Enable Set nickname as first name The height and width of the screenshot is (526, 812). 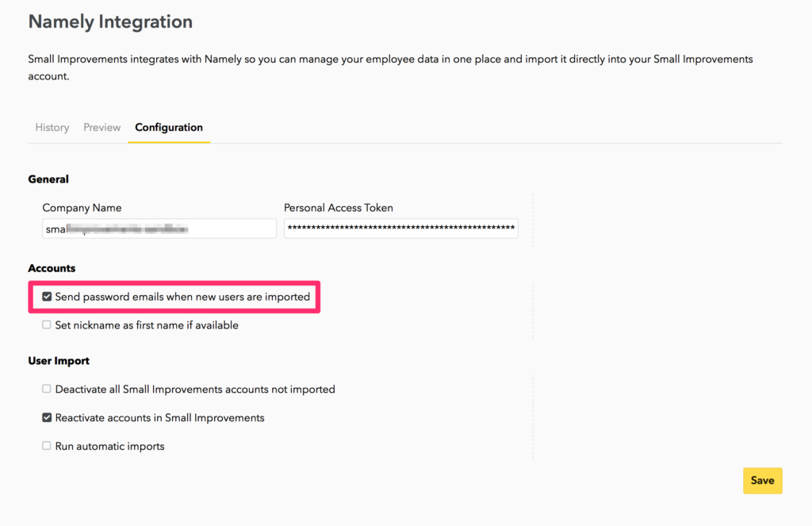pos(47,325)
